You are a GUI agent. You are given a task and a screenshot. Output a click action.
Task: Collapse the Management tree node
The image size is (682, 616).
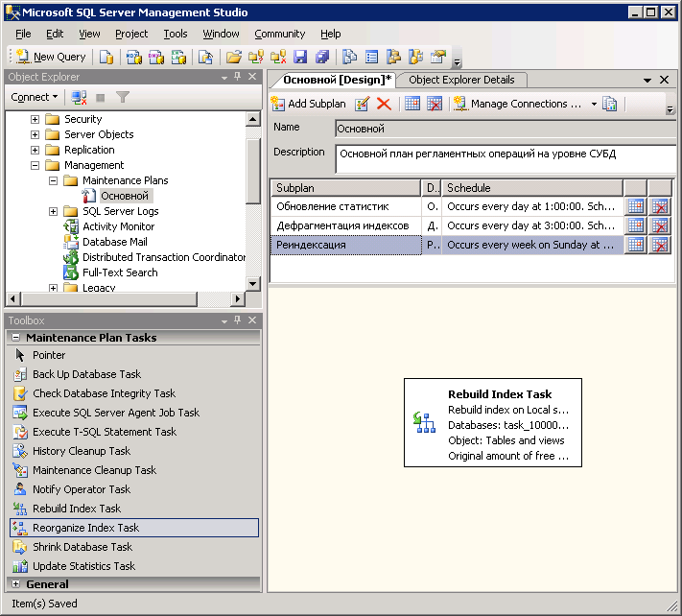[35, 165]
